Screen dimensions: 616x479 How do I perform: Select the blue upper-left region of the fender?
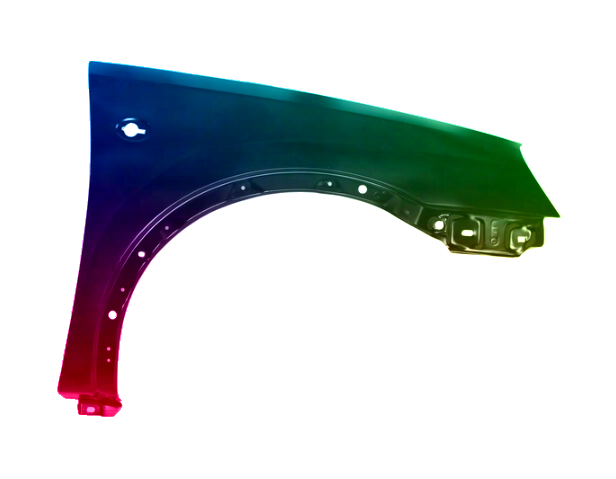(140, 90)
